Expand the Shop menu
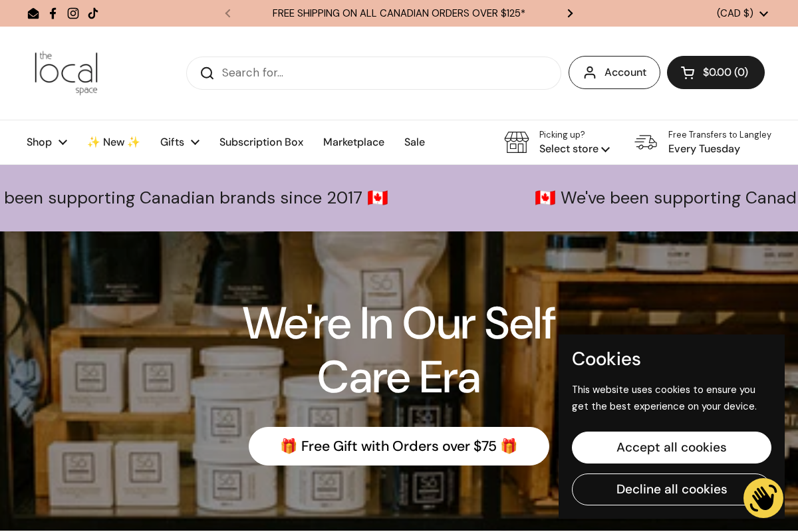The width and height of the screenshot is (798, 532). point(47,142)
